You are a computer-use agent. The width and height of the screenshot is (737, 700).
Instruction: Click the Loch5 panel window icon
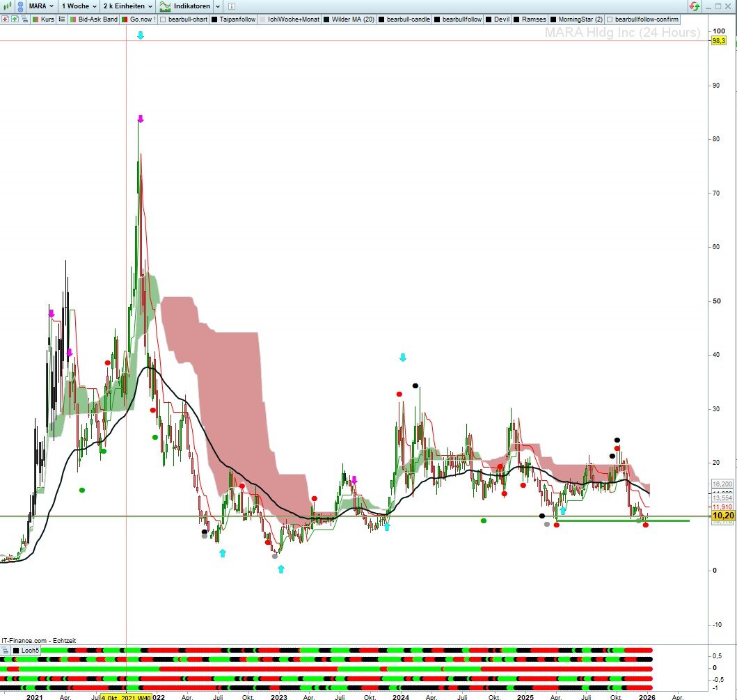tap(6, 650)
